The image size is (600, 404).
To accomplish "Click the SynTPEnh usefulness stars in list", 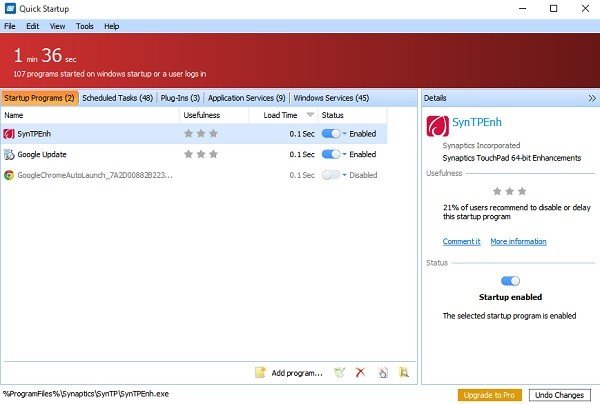I will pos(201,134).
